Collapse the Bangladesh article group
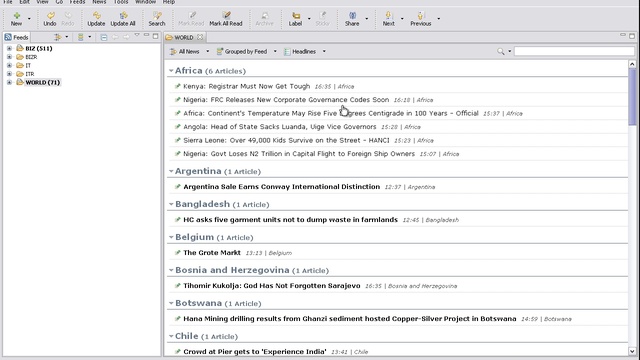This screenshot has height=360, width=640. (x=171, y=204)
